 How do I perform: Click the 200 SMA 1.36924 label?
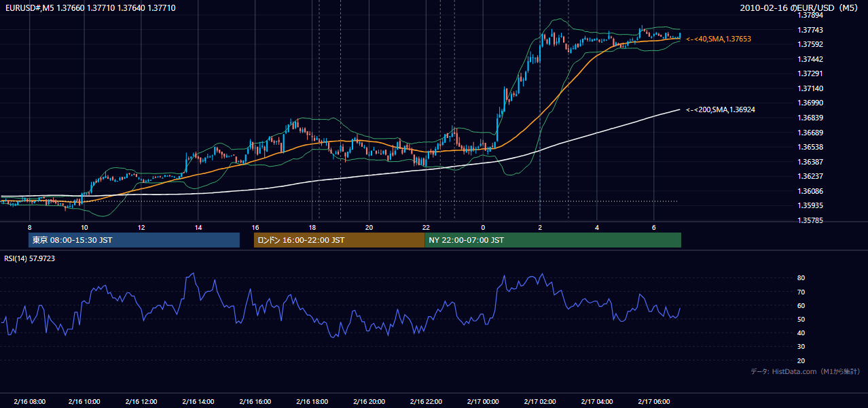(x=721, y=109)
